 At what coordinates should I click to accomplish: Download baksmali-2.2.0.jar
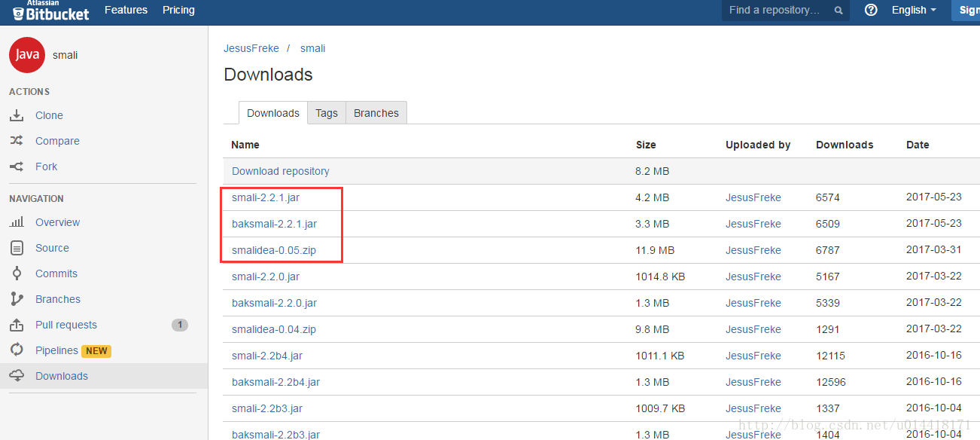point(274,303)
